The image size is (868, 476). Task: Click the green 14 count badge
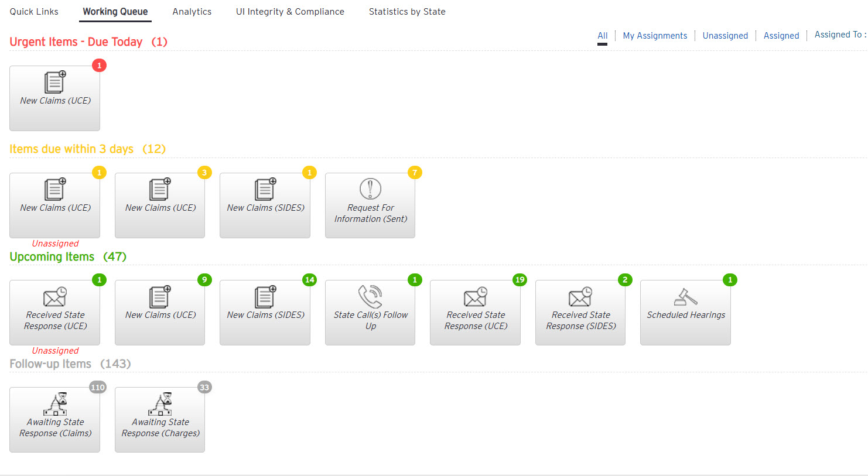point(310,280)
